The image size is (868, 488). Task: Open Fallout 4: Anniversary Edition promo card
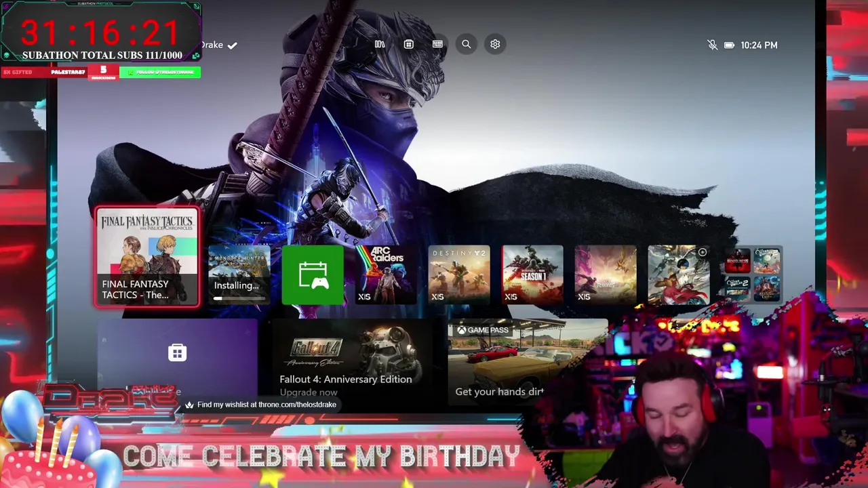[353, 359]
